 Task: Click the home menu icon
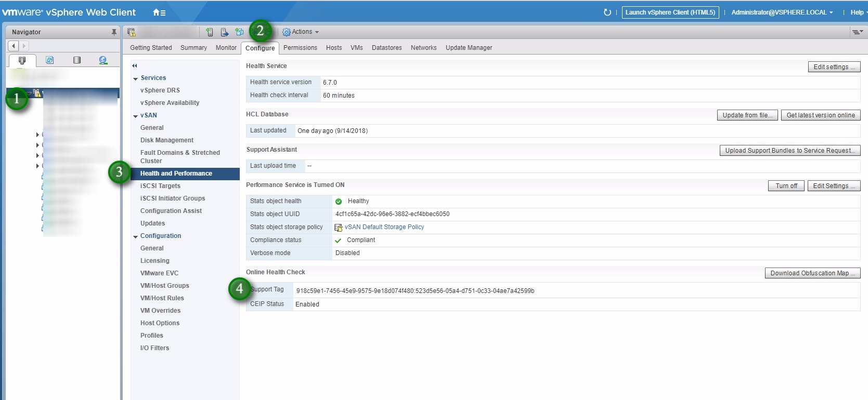(x=159, y=12)
